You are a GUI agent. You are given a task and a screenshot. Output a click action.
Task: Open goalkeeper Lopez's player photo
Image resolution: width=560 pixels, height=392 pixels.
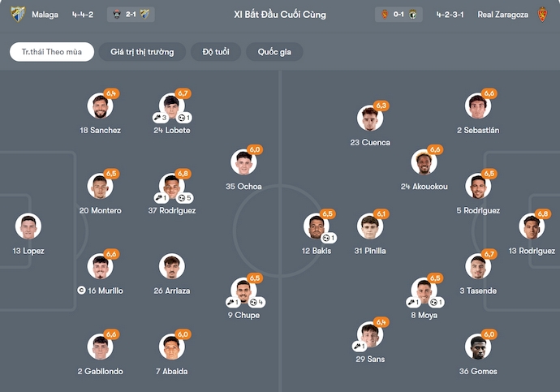(x=28, y=226)
